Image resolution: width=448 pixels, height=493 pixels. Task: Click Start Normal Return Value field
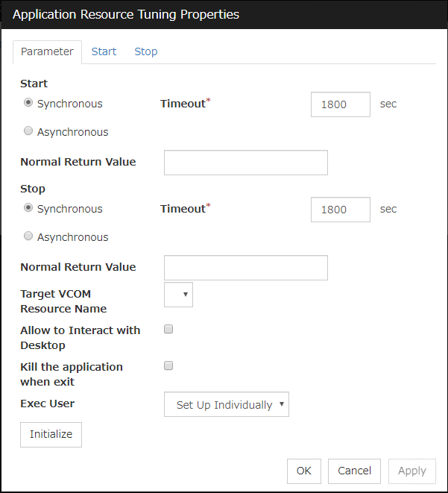click(245, 162)
